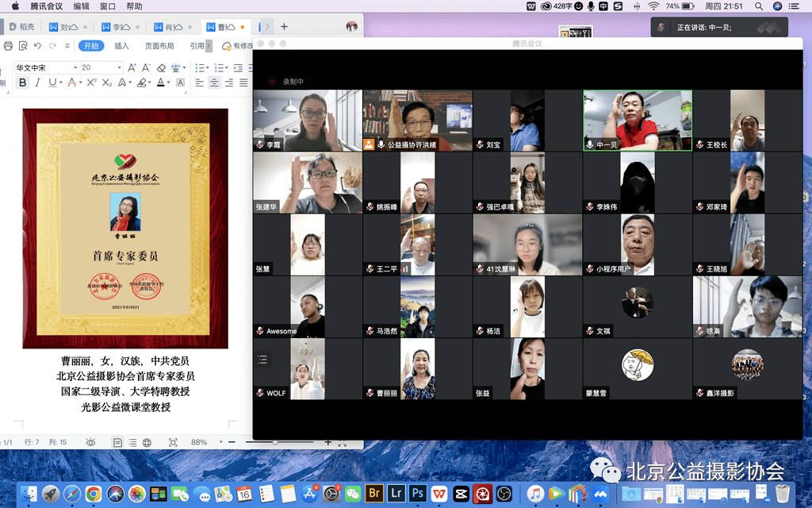Open the 插入 ribbon tab
The height and width of the screenshot is (508, 812).
121,46
